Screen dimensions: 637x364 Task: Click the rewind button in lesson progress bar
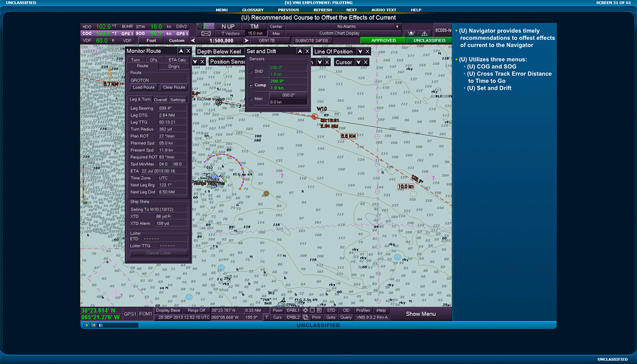click(x=93, y=325)
